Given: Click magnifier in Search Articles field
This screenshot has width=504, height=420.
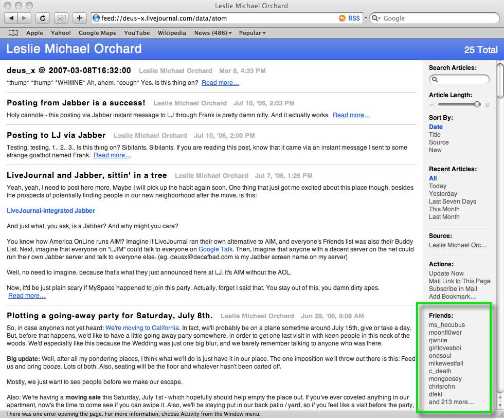Looking at the screenshot, I should point(435,79).
